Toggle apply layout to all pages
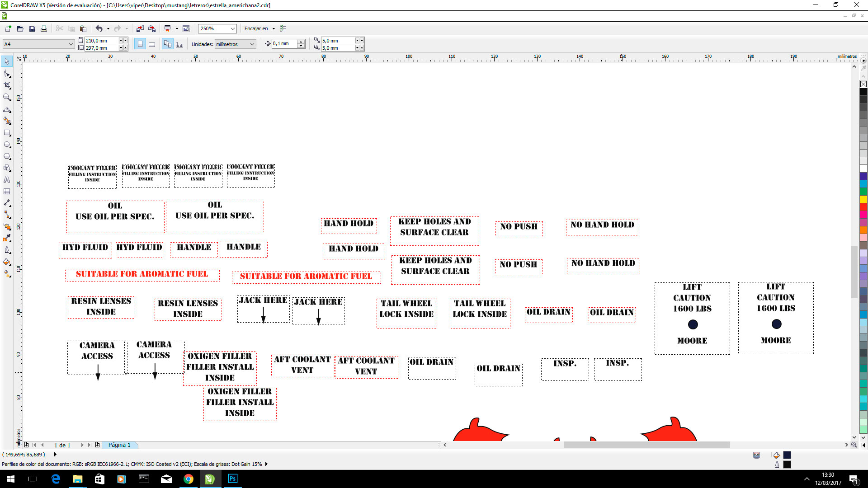Screen dimensions: 868x488 coord(168,44)
